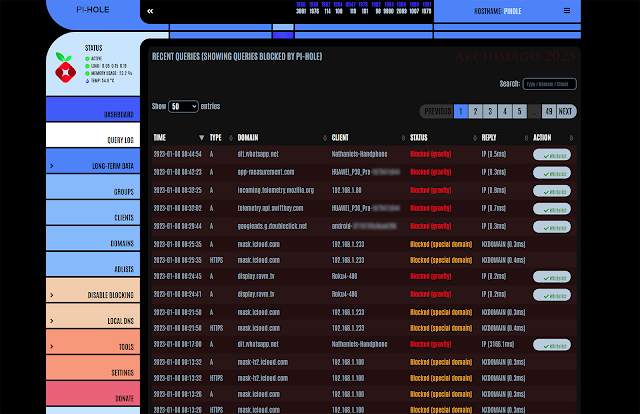The image size is (640, 414).
Task: Whitelist display.ravm.tv from 08:24:45 query
Action: [x=552, y=277]
